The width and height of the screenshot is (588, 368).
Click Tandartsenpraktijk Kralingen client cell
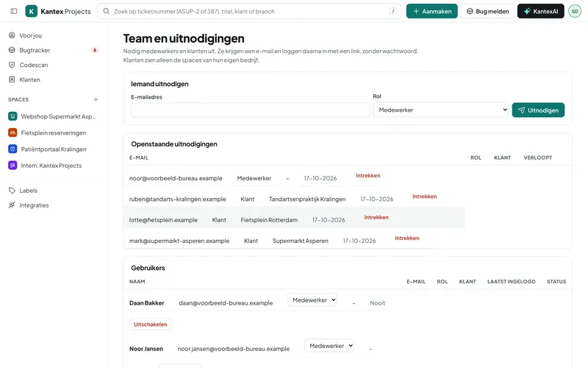307,199
